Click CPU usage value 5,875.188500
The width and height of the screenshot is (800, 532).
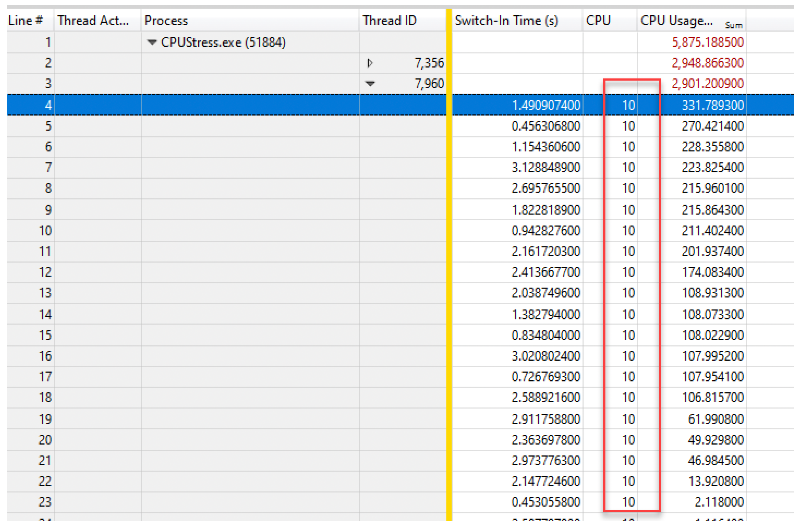coord(708,43)
